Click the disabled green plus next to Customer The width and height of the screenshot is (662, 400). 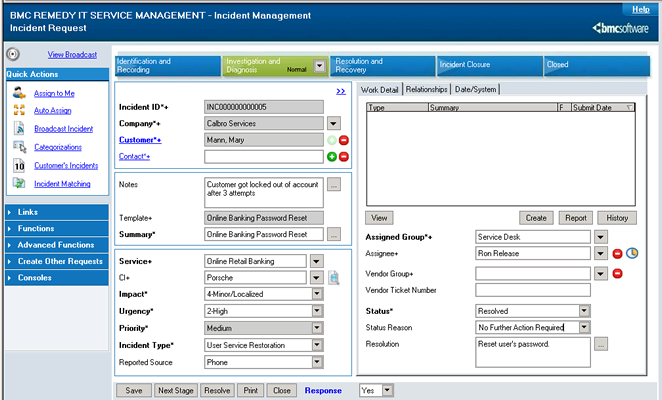332,140
